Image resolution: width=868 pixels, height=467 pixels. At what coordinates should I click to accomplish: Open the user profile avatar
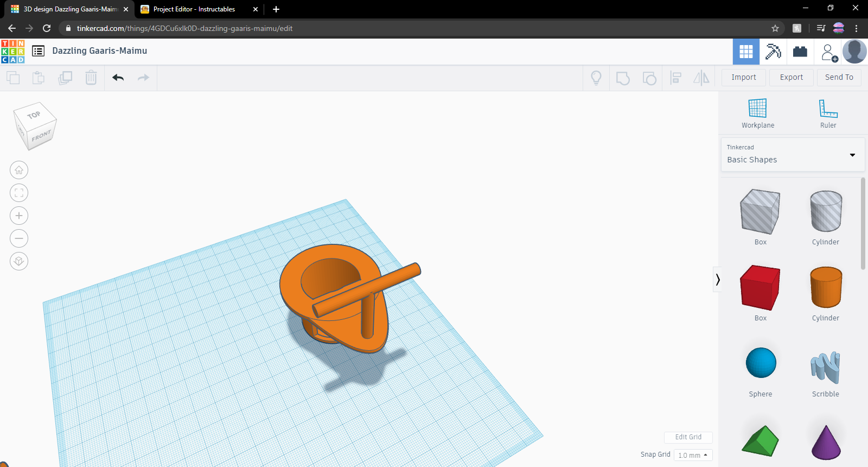point(854,52)
